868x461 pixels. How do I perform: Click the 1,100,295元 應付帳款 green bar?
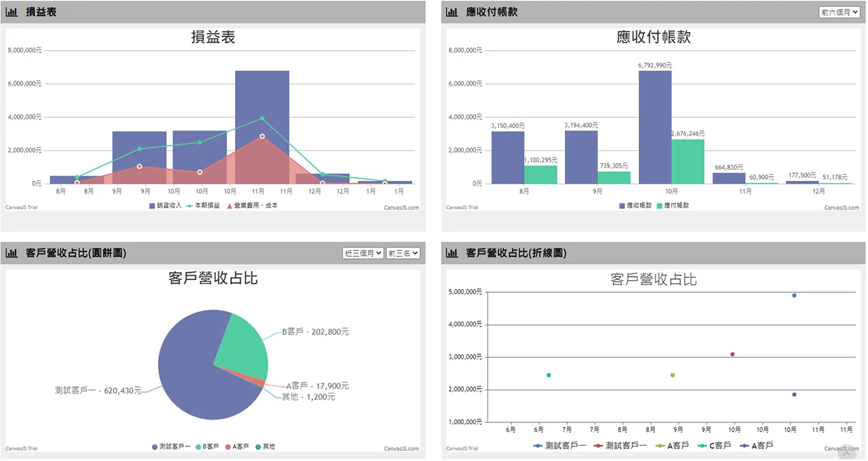point(541,174)
